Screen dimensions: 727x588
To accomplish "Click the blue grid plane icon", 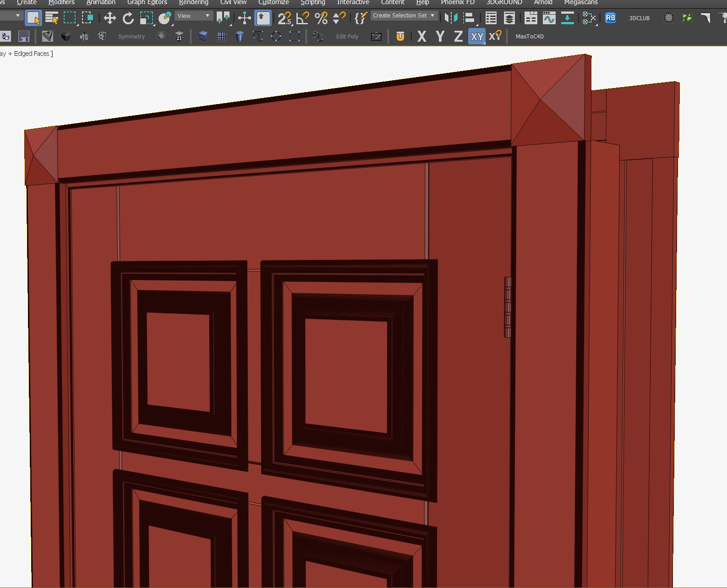I will (x=221, y=36).
